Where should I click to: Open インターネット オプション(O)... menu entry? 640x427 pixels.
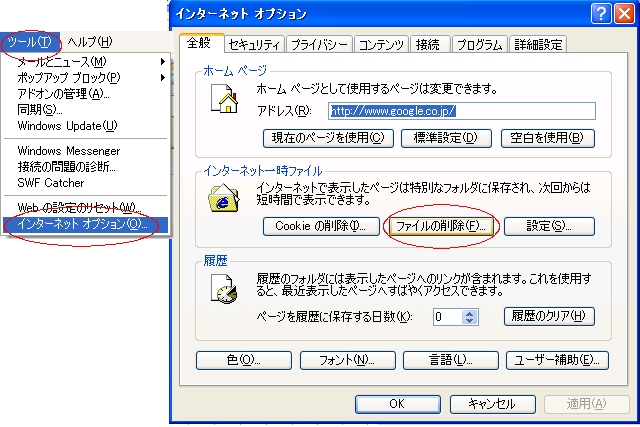tap(85, 225)
